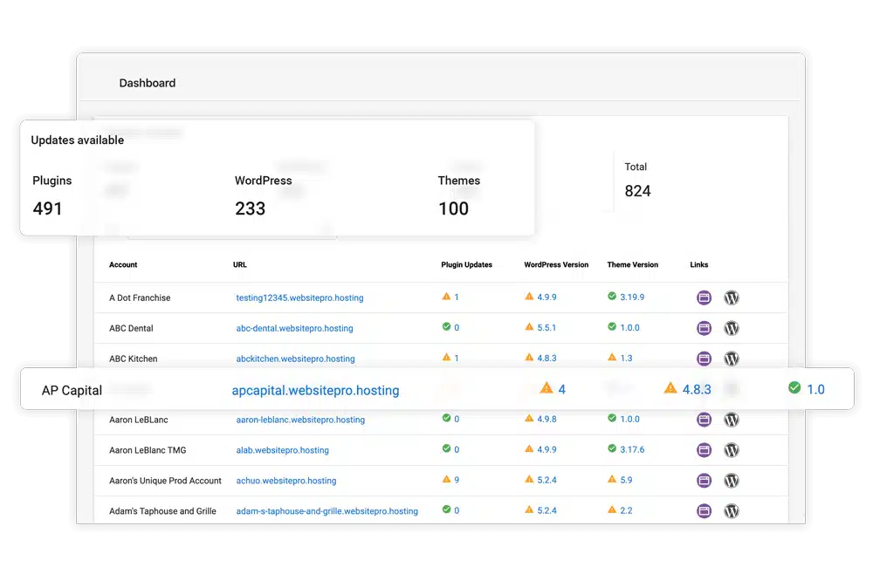Screen dimensions: 873x588
Task: Select the WordPress Version column header
Action: click(x=558, y=264)
